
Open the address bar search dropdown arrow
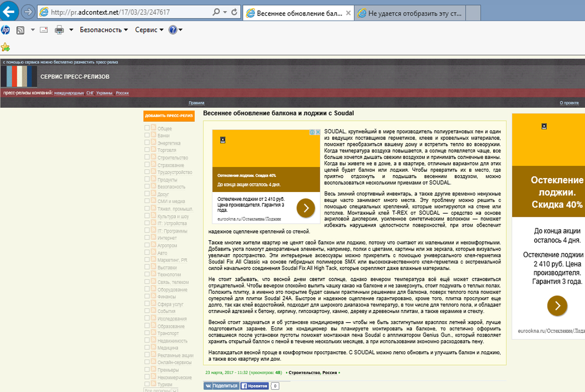tap(225, 12)
